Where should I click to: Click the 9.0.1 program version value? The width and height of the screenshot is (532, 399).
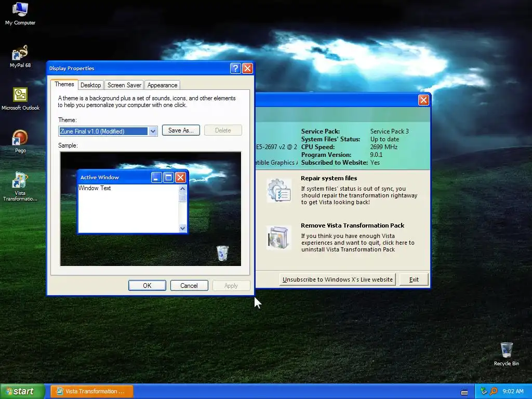tap(376, 155)
